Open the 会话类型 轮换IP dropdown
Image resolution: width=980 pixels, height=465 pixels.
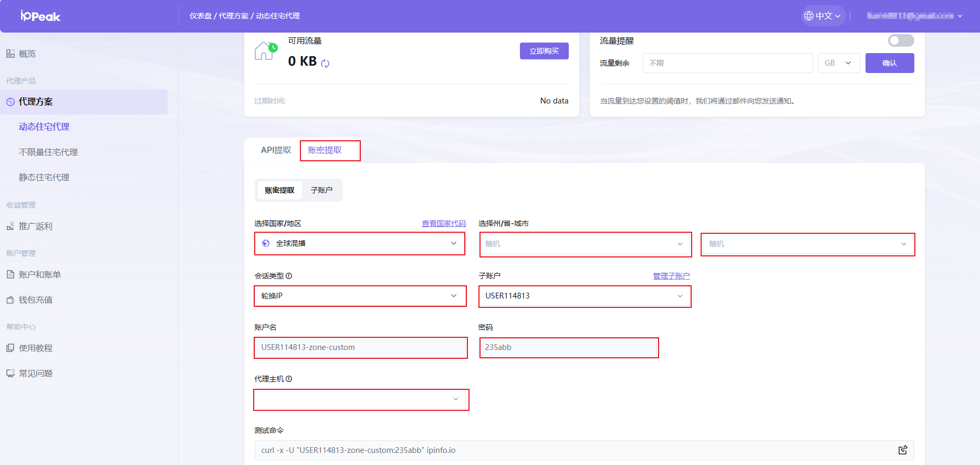(360, 296)
